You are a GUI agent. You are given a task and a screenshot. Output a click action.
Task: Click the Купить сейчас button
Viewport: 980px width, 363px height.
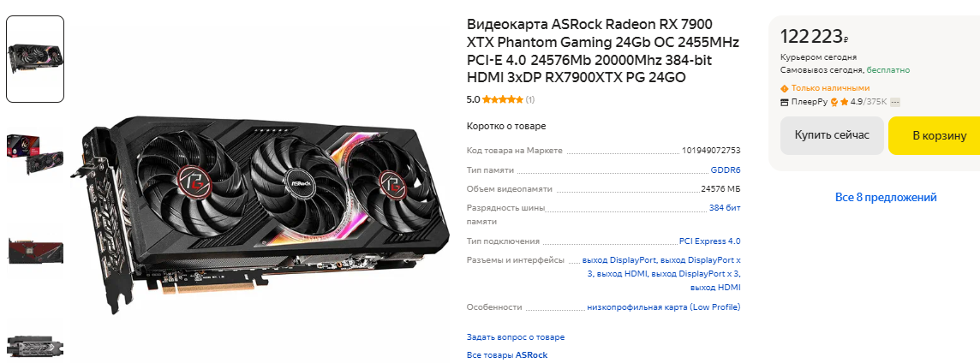pyautogui.click(x=832, y=135)
